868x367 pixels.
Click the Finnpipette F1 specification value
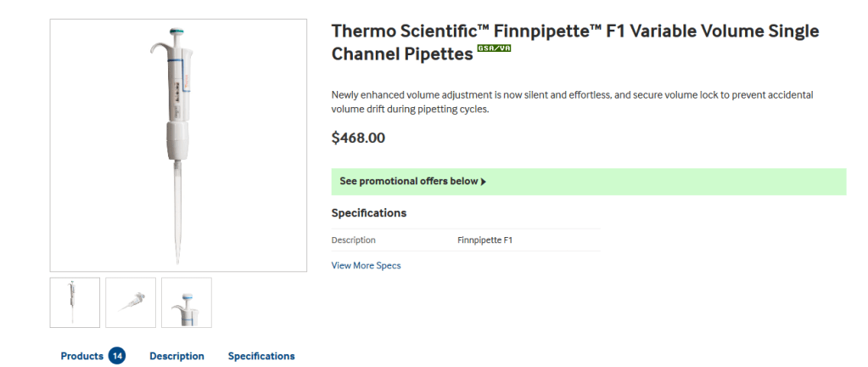(x=484, y=240)
